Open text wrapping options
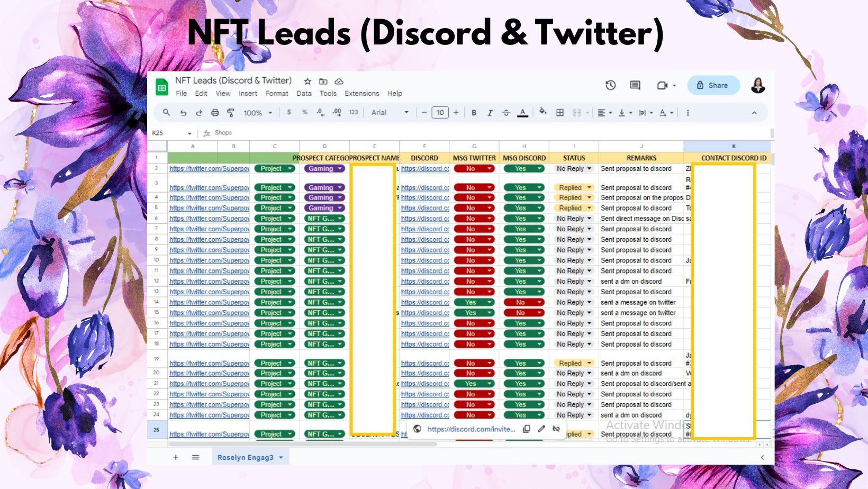Screen dimensions: 868x489 [646, 113]
